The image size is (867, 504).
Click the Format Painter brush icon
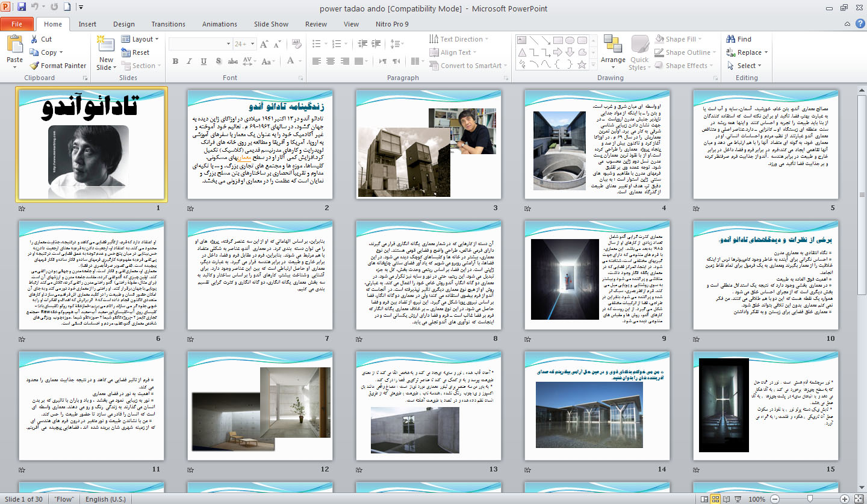click(35, 66)
